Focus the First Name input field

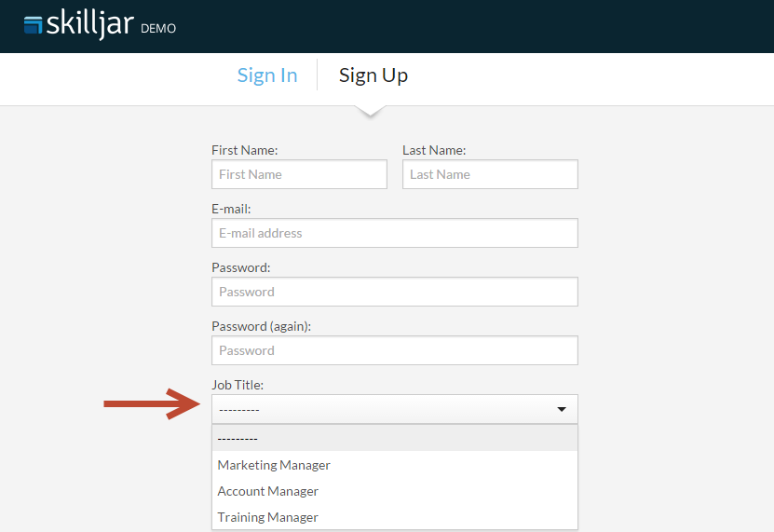299,174
